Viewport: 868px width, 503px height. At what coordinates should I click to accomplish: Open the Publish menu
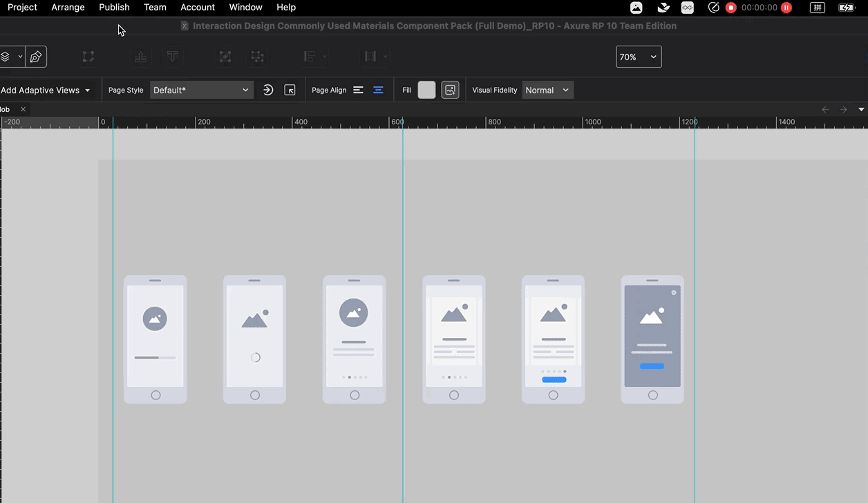click(x=114, y=7)
